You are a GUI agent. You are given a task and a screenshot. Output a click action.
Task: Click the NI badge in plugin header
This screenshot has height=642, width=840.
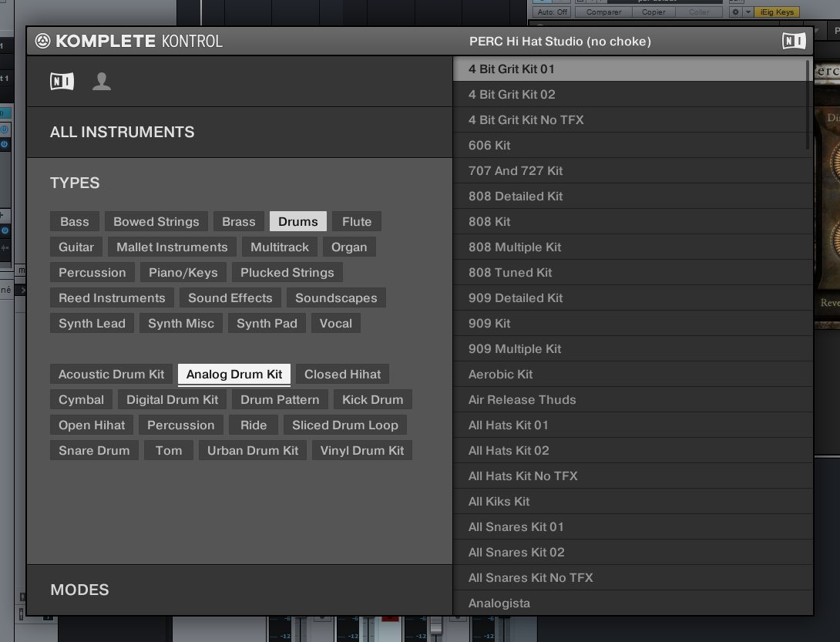[x=793, y=41]
